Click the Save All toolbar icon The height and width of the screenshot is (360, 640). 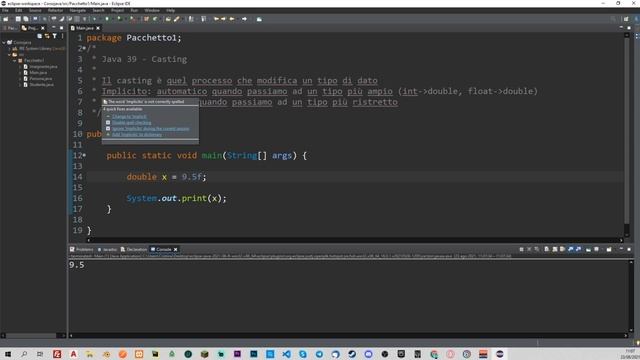[25, 19]
